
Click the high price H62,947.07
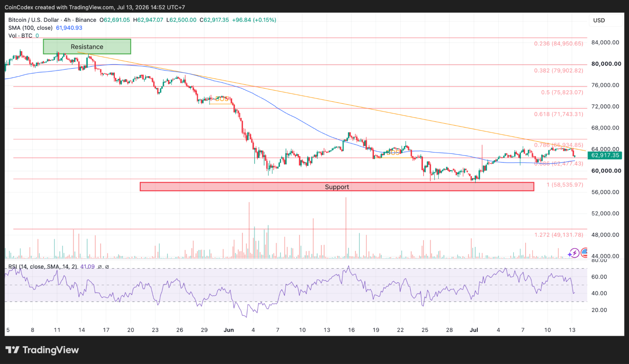(148, 20)
